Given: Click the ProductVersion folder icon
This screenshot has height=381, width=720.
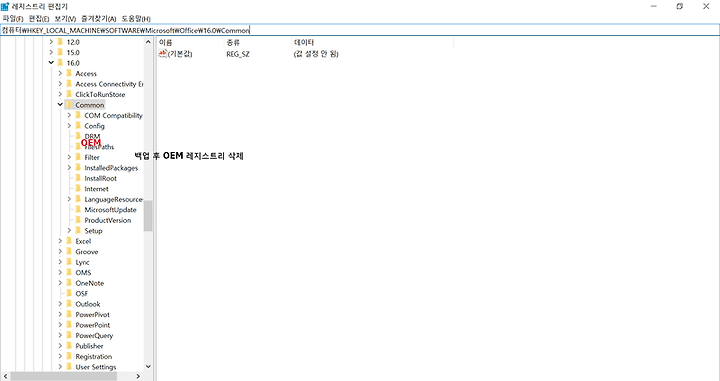Looking at the screenshot, I should [x=78, y=220].
